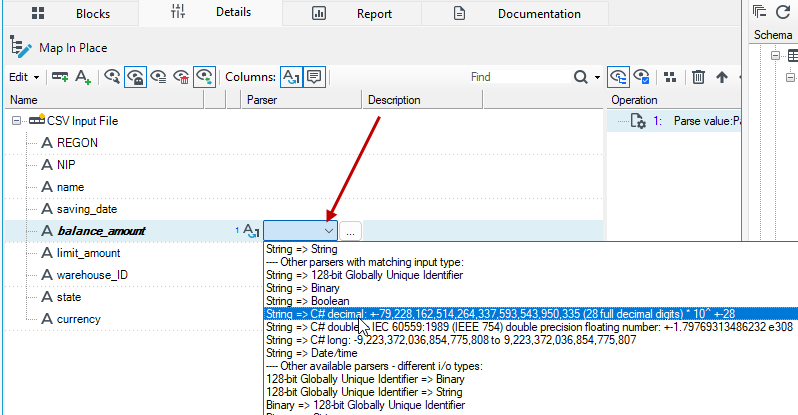798x415 pixels.
Task: Select '128-bit Globally Unique Identifier => Binary' option
Action: coord(365,379)
